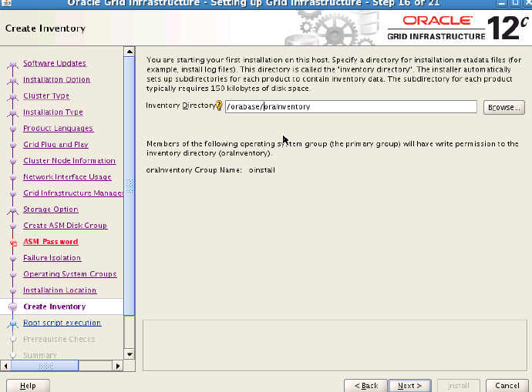
Task: Click in the Inventory Directory text field
Action: click(x=351, y=107)
